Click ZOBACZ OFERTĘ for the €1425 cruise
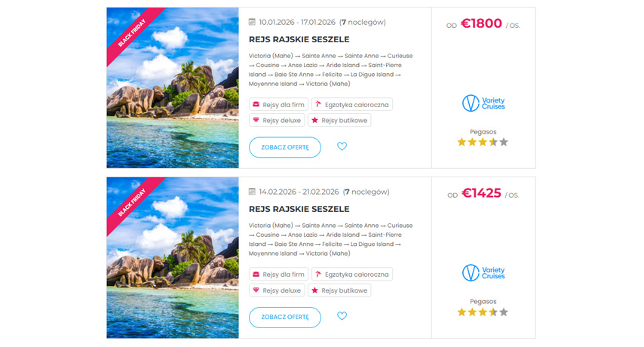This screenshot has height=347, width=644. coord(284,317)
